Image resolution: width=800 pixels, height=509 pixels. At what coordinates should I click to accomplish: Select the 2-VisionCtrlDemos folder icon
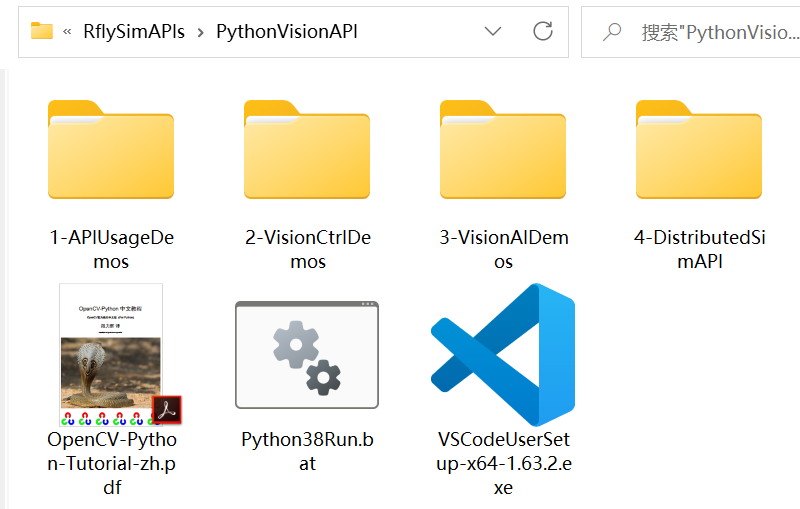[307, 149]
